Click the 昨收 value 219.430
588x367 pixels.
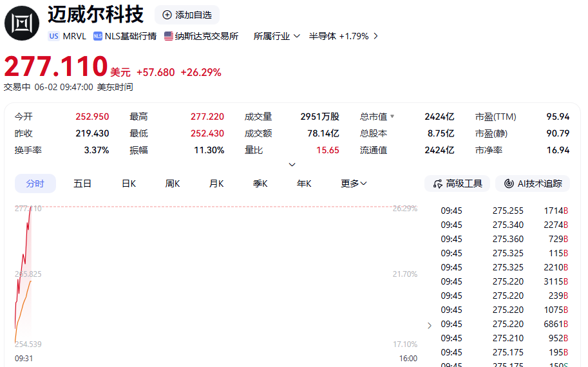(x=92, y=133)
